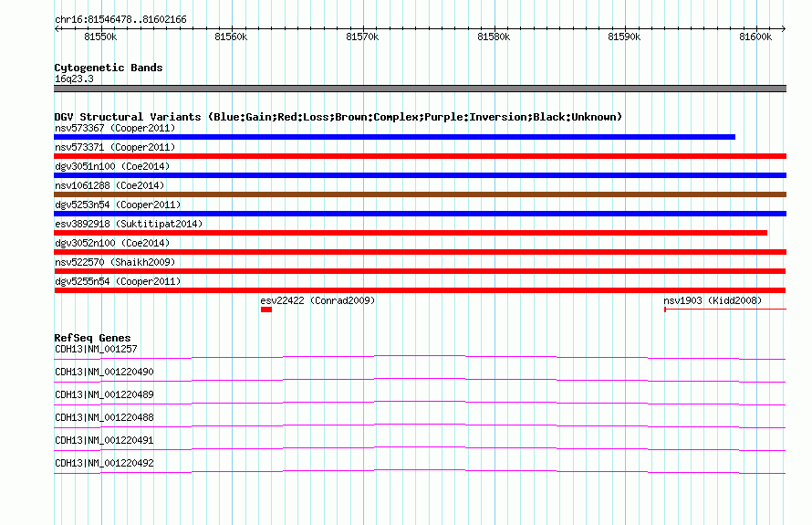The height and width of the screenshot is (525, 812).
Task: Select the thin red nsv1903 variant line
Action: [x=725, y=310]
